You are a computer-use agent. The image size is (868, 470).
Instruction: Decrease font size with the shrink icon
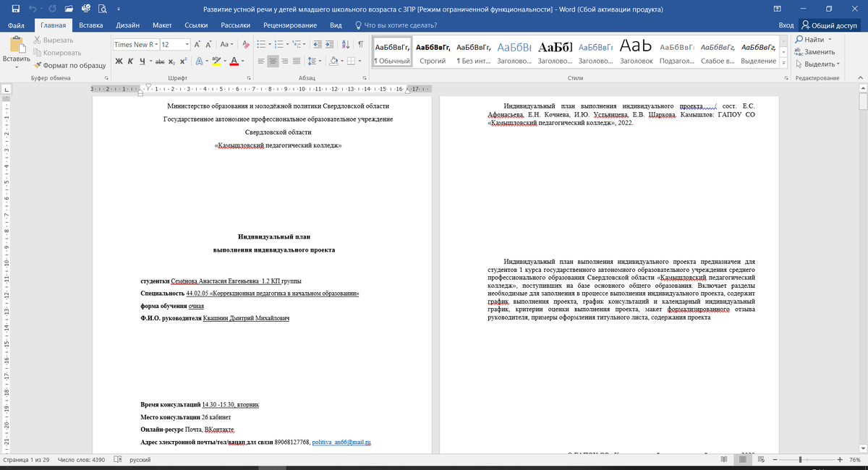209,44
